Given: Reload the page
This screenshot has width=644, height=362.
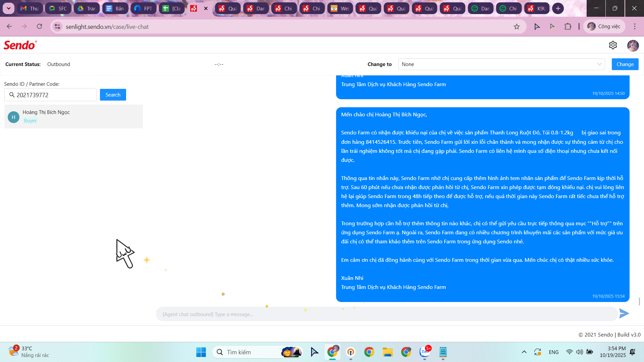Looking at the screenshot, I should (40, 26).
